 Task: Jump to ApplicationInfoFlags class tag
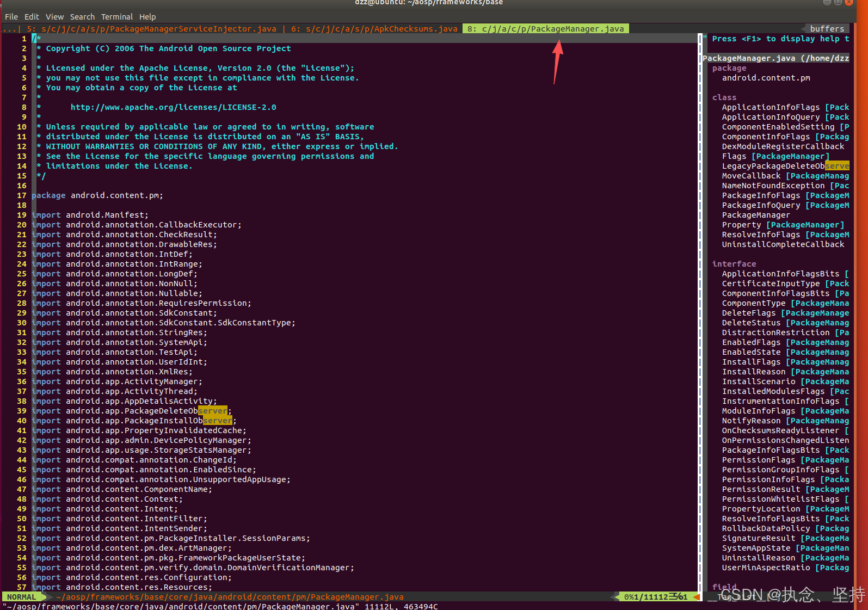[785, 107]
